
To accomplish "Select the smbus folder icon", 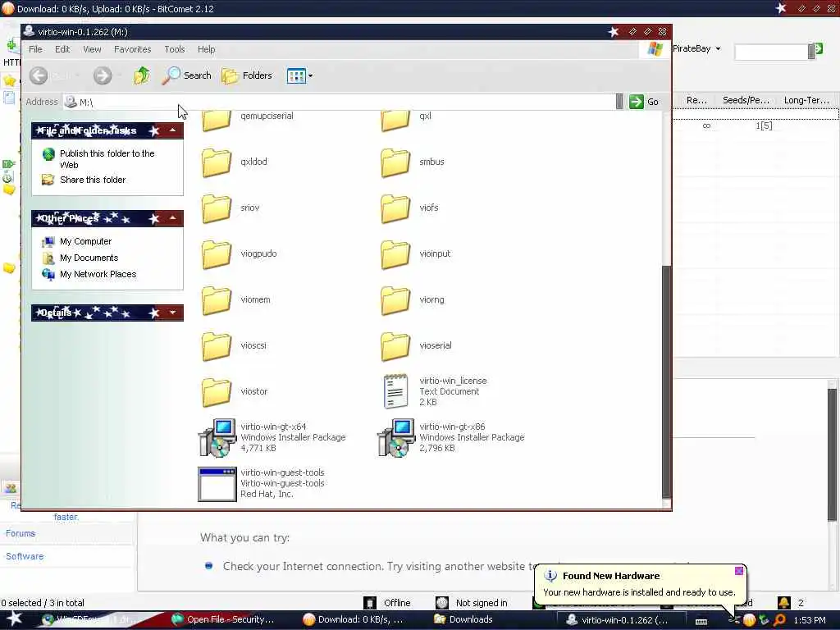I will (x=395, y=162).
